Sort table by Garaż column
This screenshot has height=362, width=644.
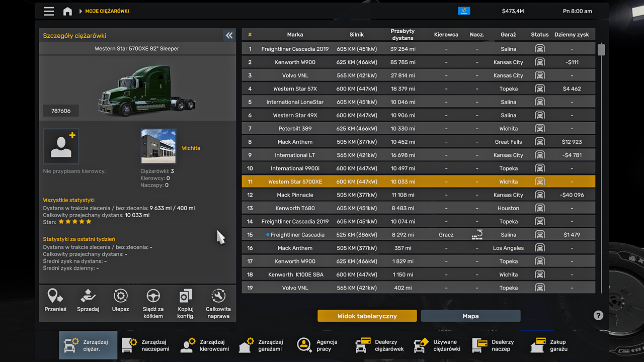pos(509,35)
